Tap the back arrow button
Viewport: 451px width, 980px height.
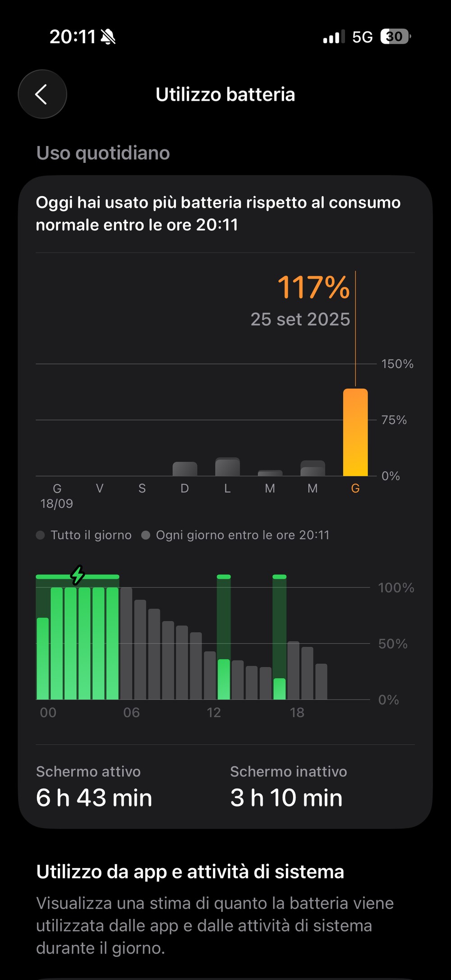42,94
